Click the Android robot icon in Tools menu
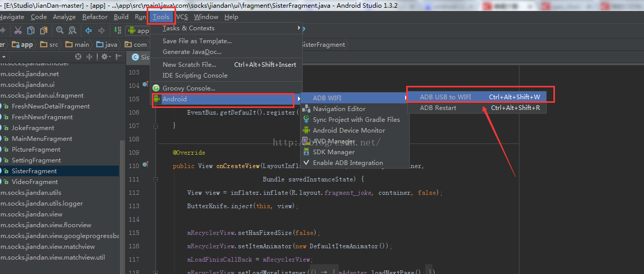Viewport: 644px width, 274px height. point(156,99)
